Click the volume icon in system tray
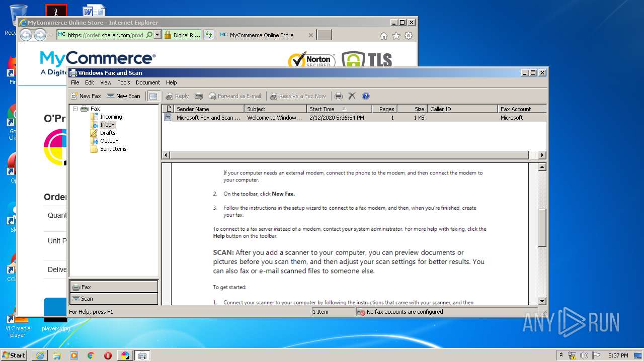Image resolution: width=644 pixels, height=362 pixels. [584, 355]
